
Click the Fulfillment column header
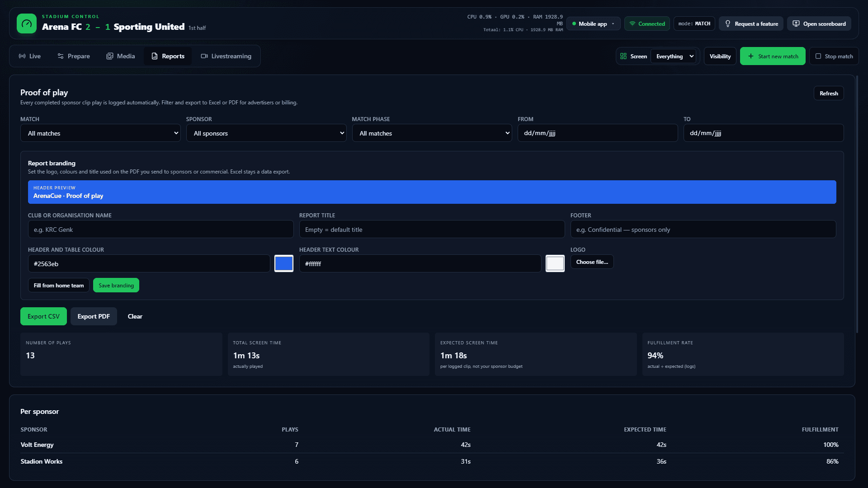820,429
